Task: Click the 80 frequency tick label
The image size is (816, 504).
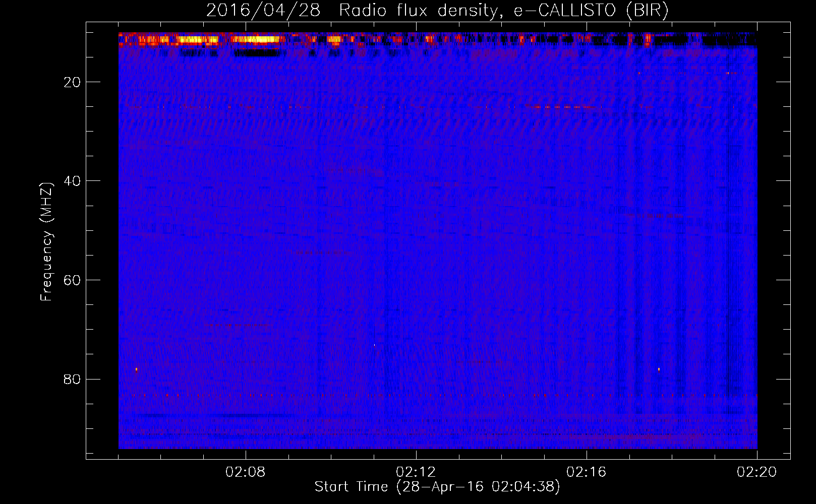Action: pos(72,379)
